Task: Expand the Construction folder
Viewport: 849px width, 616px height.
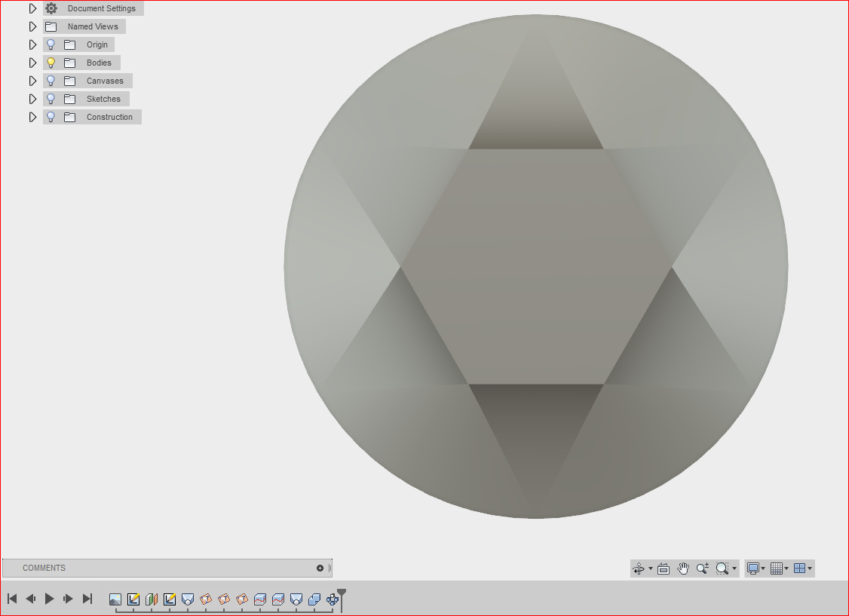Action: tap(32, 117)
